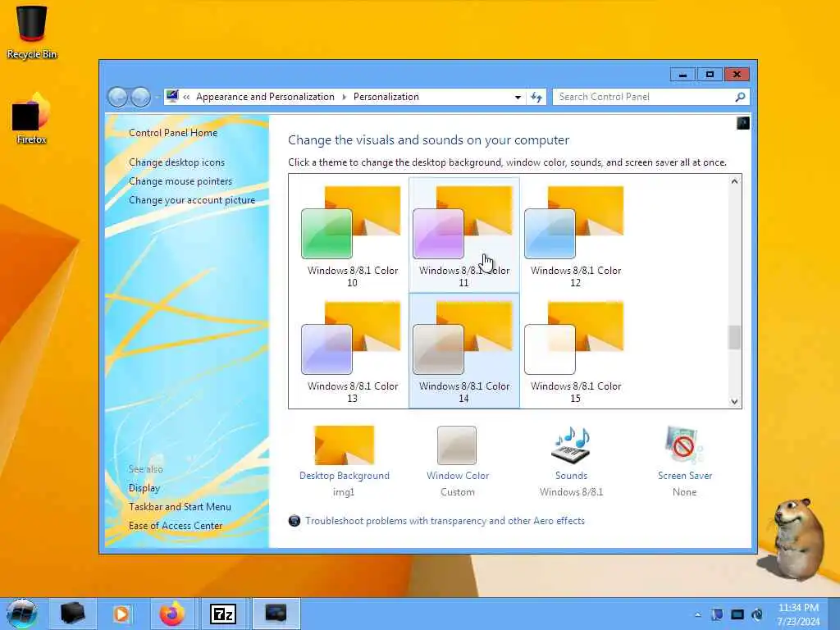
Task: Select the Windows 8/8.1 Color 13 theme
Action: 352,351
